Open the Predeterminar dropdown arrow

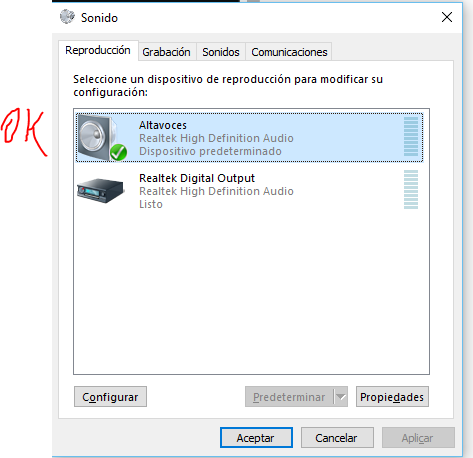point(341,397)
